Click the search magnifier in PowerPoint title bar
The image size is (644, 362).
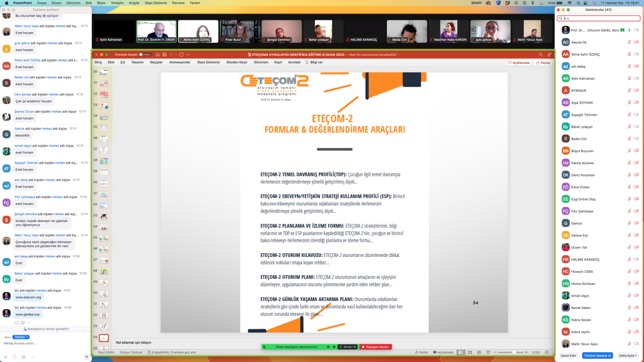tap(540, 55)
